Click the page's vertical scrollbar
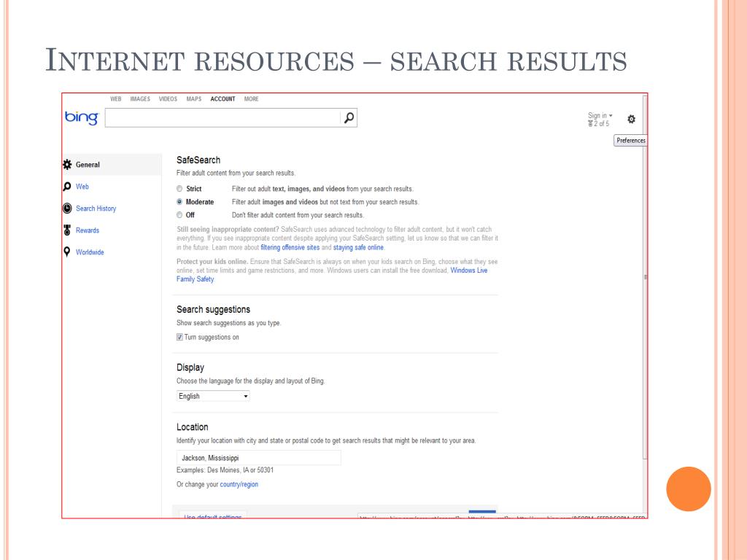747x560 pixels. click(x=645, y=277)
